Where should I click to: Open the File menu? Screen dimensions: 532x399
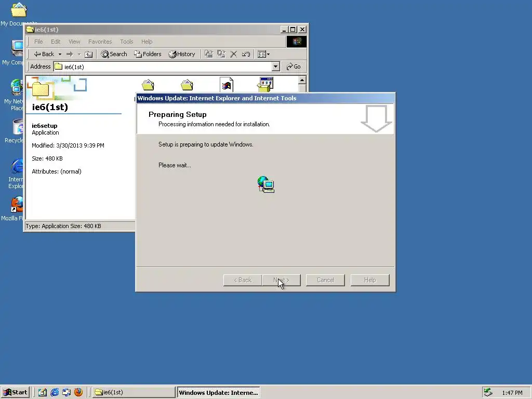point(38,42)
